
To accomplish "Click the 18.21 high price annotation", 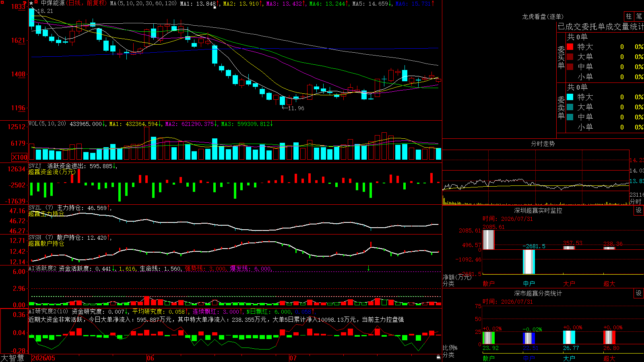I will point(45,11).
